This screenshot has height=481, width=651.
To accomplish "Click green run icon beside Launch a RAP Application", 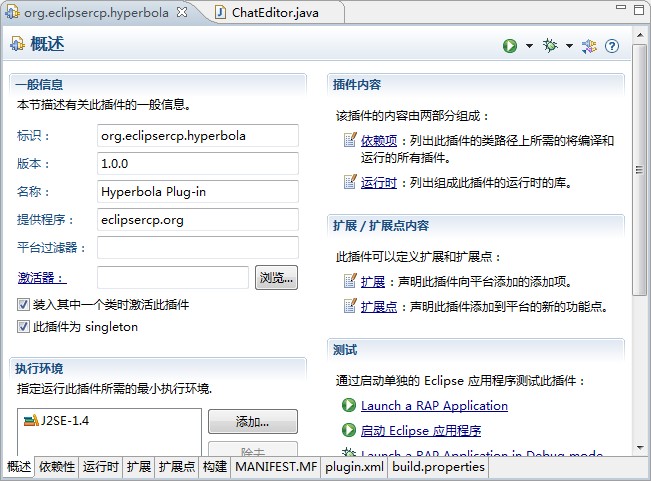I will click(x=349, y=405).
